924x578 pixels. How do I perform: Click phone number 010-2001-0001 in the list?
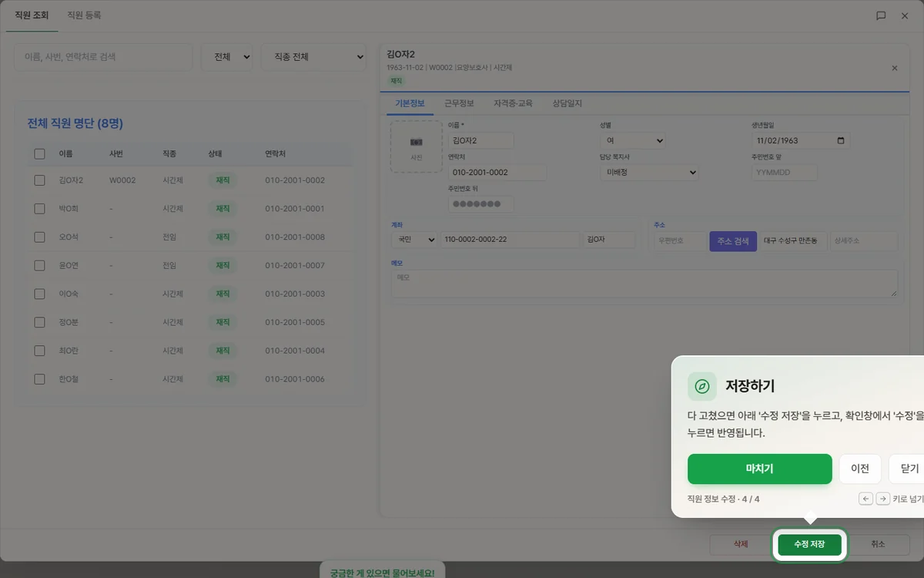pos(295,209)
